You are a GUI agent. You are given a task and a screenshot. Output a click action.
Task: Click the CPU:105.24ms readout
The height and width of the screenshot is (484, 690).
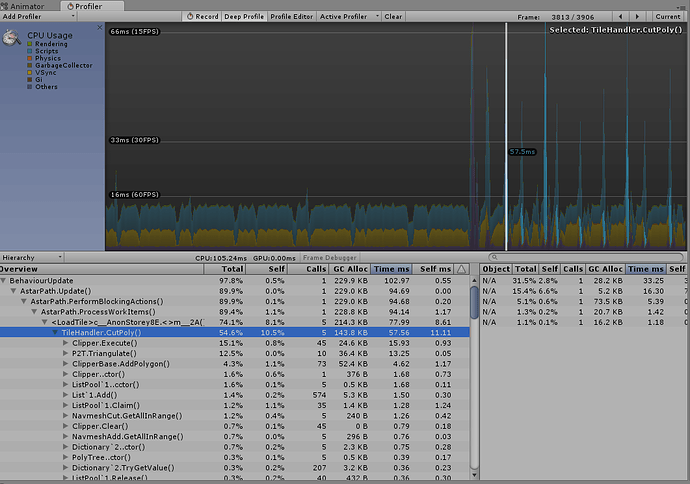click(221, 258)
